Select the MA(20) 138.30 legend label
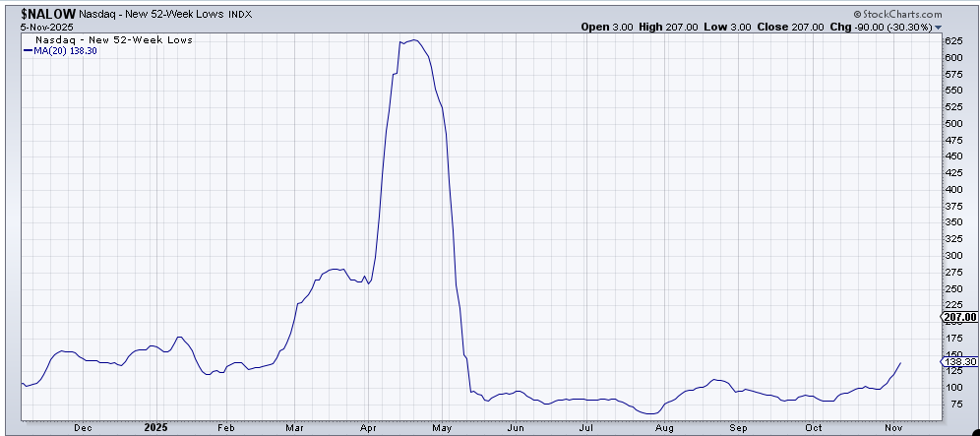The image size is (980, 436). coord(64,50)
